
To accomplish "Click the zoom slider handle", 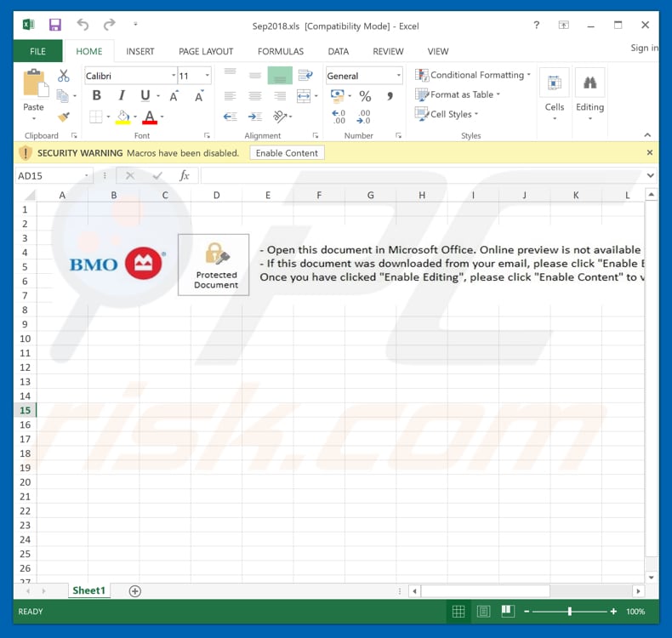I will point(570,612).
